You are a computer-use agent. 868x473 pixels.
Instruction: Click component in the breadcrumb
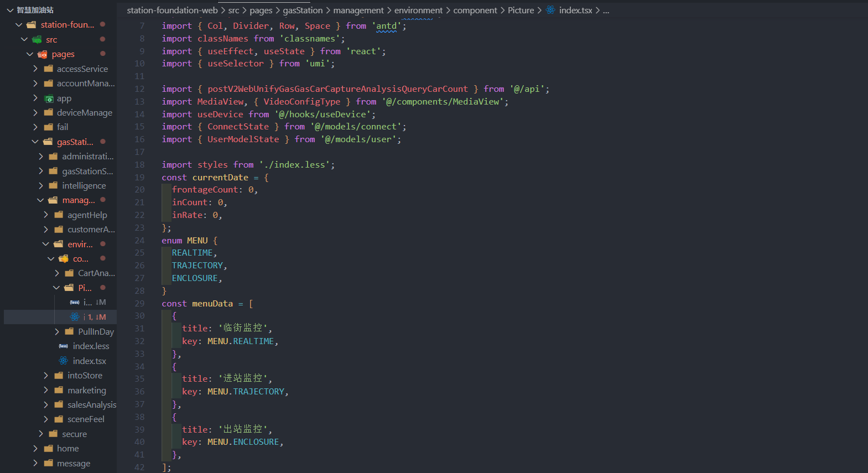tap(475, 10)
